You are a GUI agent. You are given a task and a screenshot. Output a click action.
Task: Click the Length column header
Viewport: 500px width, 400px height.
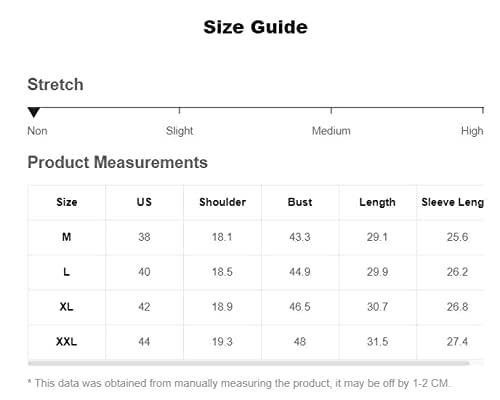click(x=377, y=202)
